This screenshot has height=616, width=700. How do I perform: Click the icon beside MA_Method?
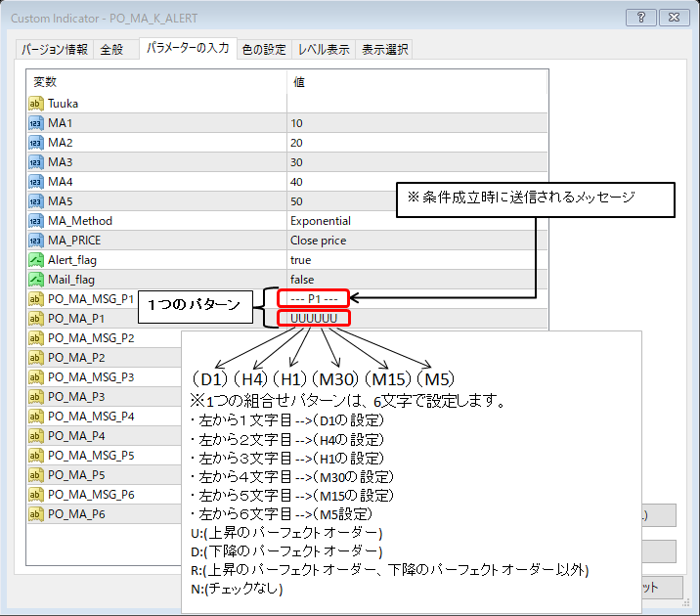pos(36,221)
